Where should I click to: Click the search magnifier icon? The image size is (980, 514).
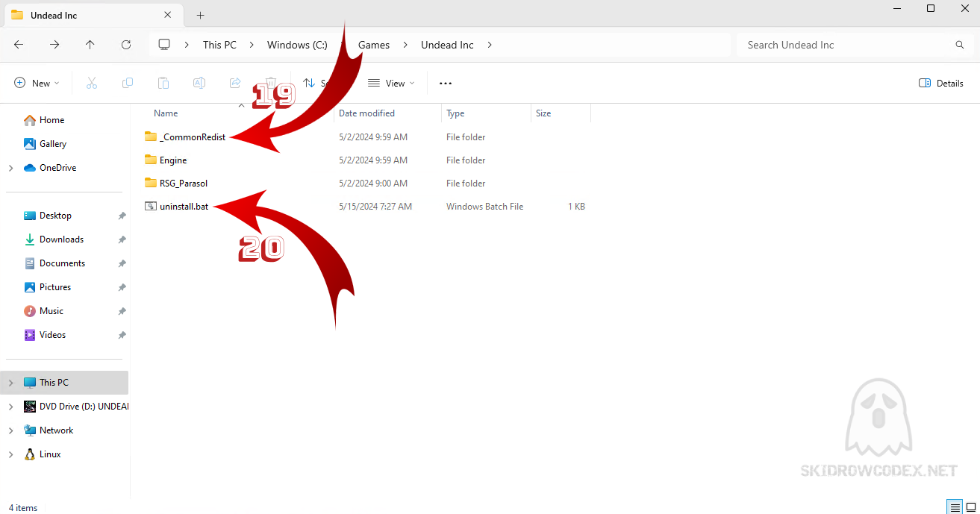click(960, 45)
